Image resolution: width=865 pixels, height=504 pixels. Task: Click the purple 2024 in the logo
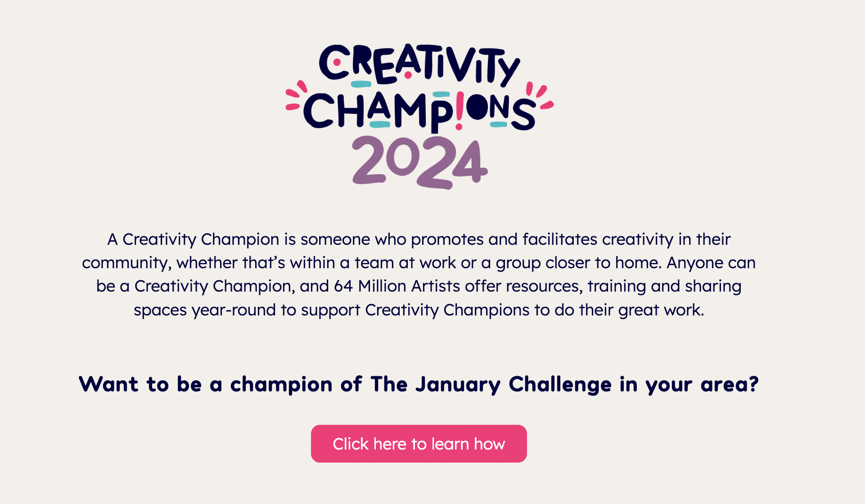tap(419, 162)
